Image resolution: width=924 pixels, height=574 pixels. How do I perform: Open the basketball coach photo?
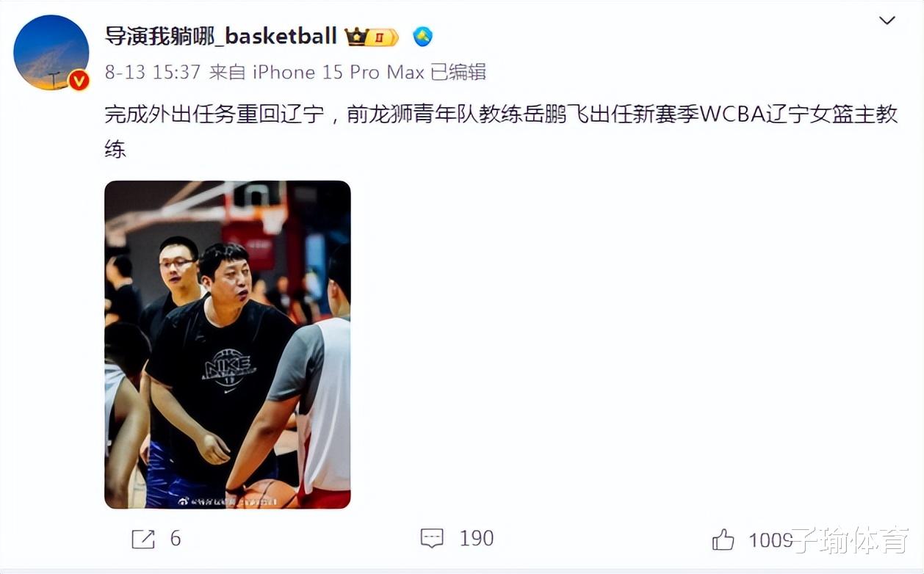point(228,345)
